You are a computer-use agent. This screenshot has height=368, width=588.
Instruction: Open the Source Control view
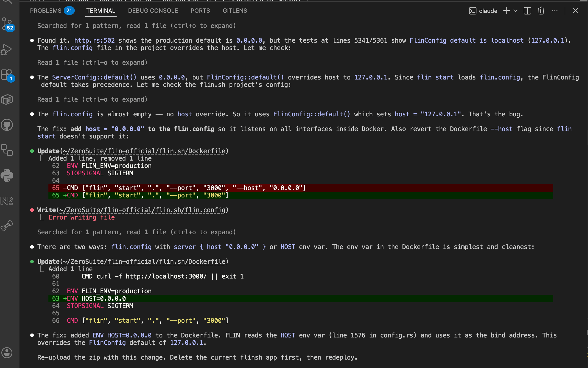tap(7, 25)
